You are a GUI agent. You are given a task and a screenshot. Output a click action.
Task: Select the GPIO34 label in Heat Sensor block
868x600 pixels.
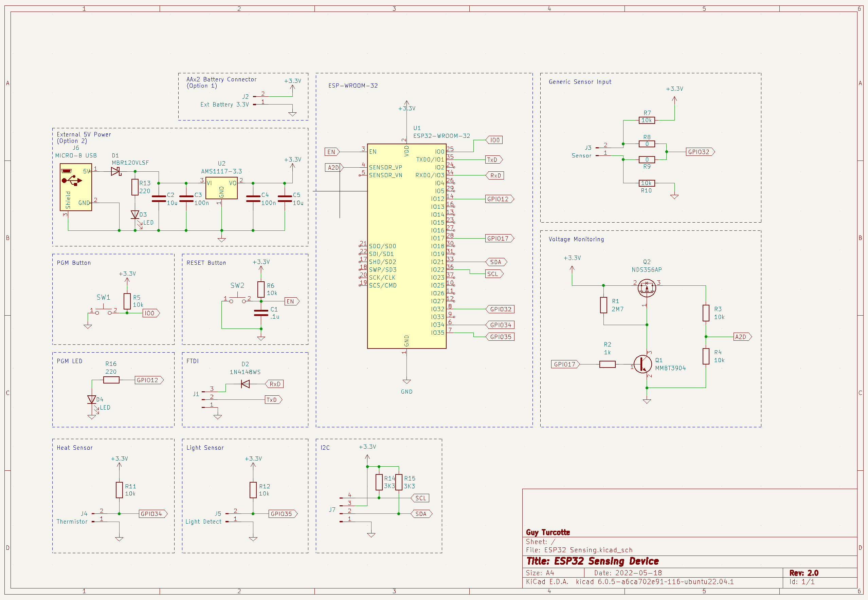pos(152,514)
